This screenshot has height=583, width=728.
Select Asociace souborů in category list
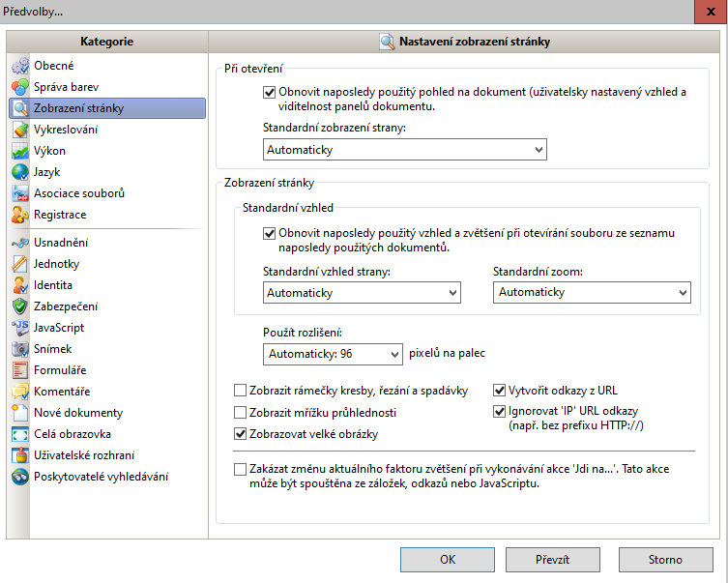coord(79,193)
